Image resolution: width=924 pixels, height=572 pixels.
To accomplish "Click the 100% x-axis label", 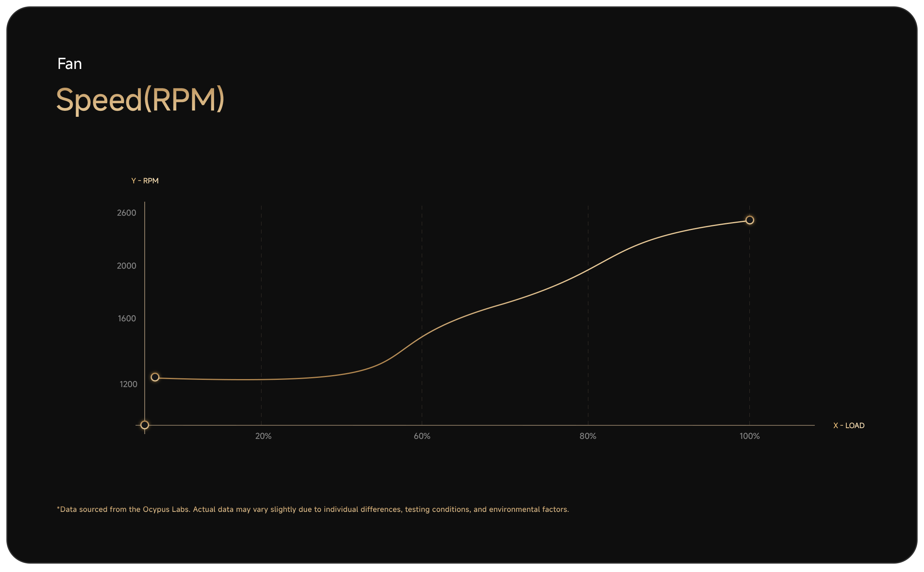I will click(x=749, y=436).
